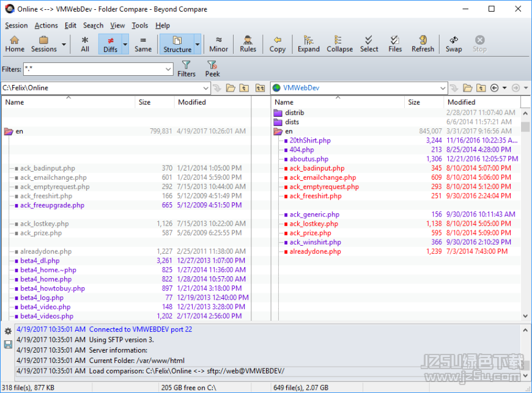The image size is (532, 393).
Task: Sort right pane by Size column header
Action: click(x=424, y=102)
